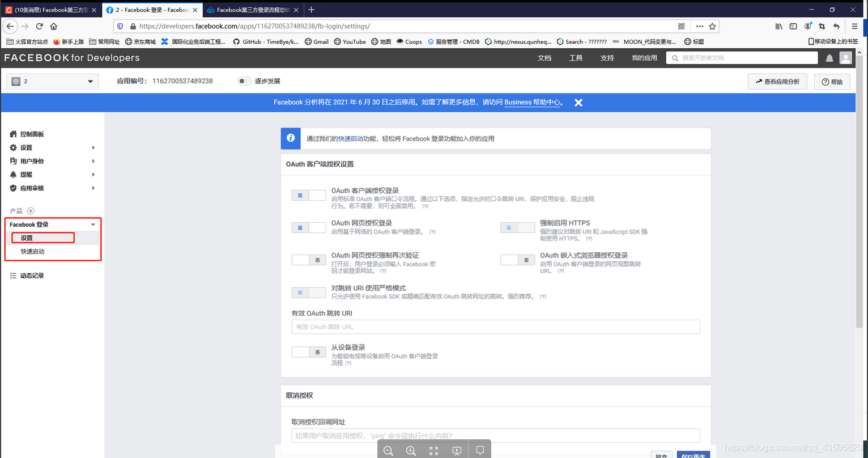Open the comment bubble in viewer toolbar

pos(480,451)
